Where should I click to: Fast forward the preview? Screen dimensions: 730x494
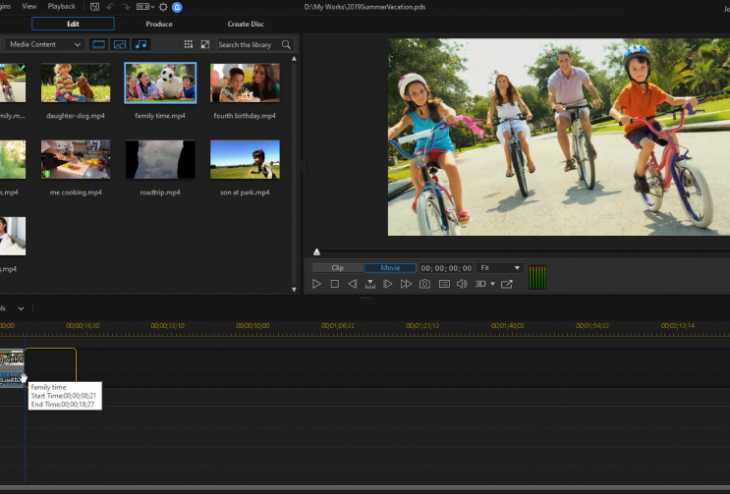406,284
